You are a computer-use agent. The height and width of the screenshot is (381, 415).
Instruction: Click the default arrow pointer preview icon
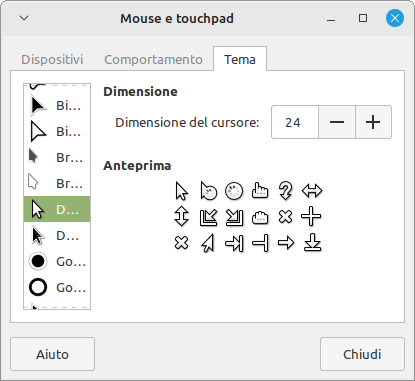tap(182, 191)
